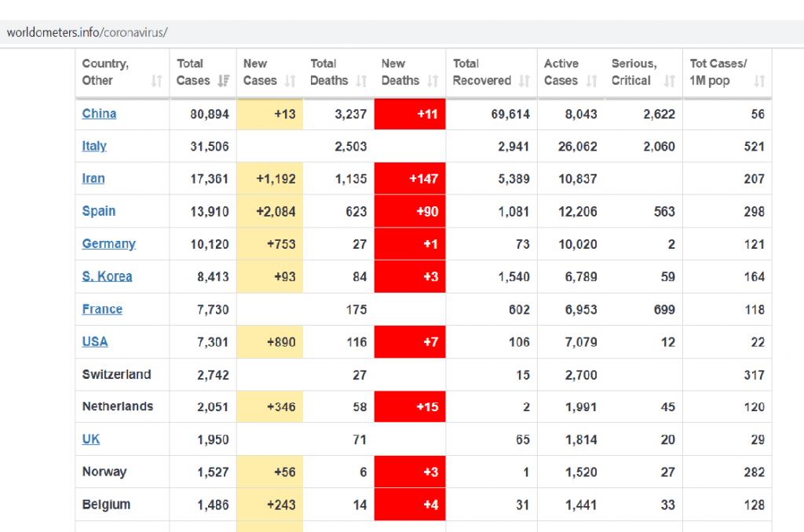
Task: Sort table by Country column sort icon
Action: (x=156, y=81)
